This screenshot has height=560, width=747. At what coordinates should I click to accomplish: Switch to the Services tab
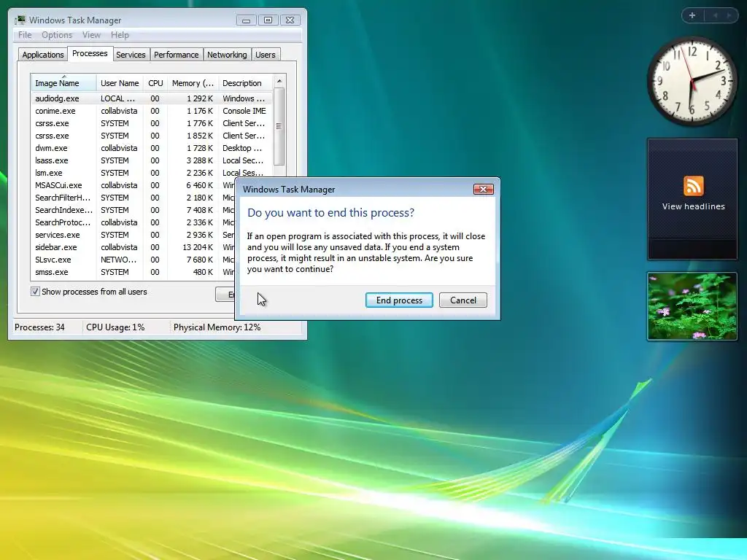[131, 55]
